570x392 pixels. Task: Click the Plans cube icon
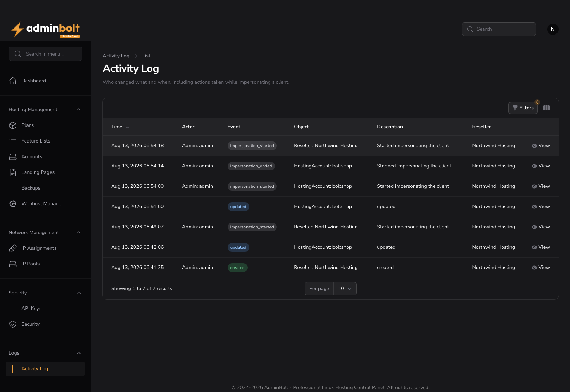pos(13,125)
